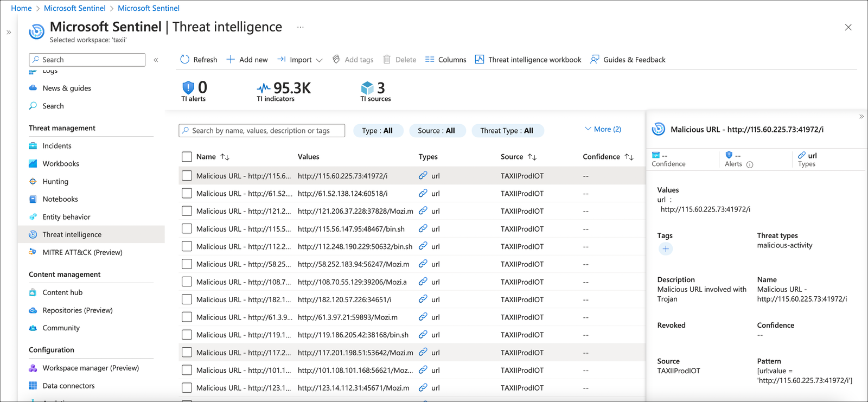Screen dimensions: 868x402
Task: Open the Type : All filter
Action: point(378,131)
